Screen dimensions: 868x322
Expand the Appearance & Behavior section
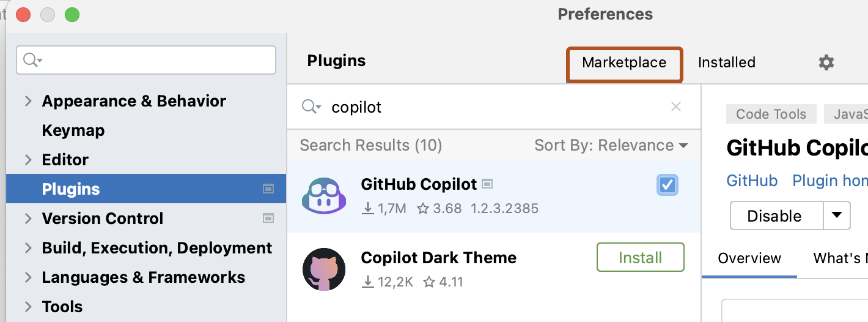tap(28, 101)
